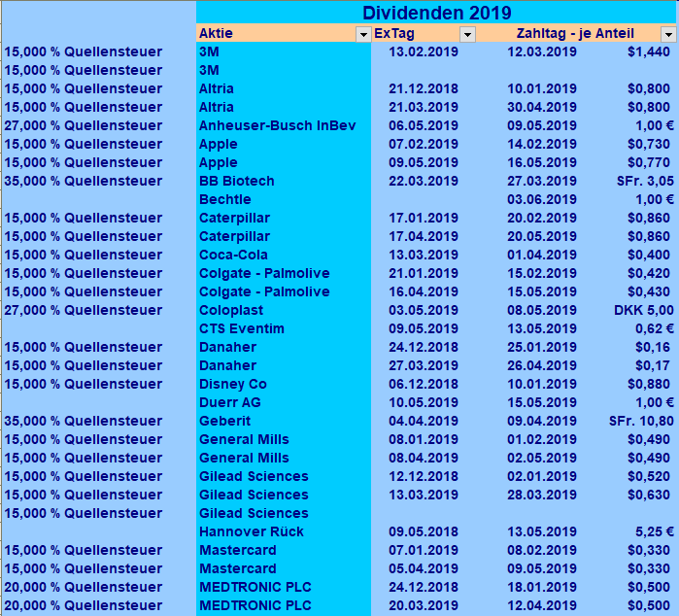Click the CTS Eventim cell

click(x=284, y=328)
